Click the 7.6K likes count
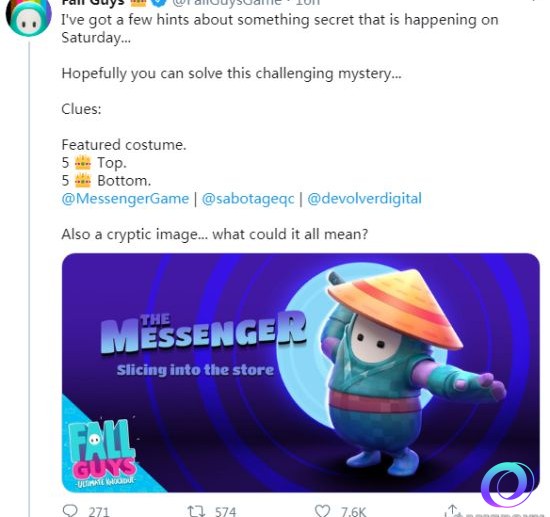Image resolution: width=550 pixels, height=517 pixels. (x=353, y=512)
